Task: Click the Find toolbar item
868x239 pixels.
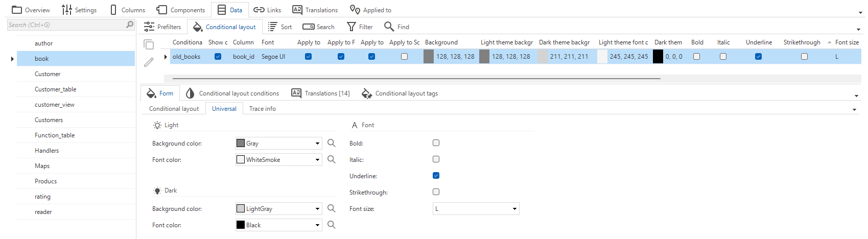Action: coord(396,27)
